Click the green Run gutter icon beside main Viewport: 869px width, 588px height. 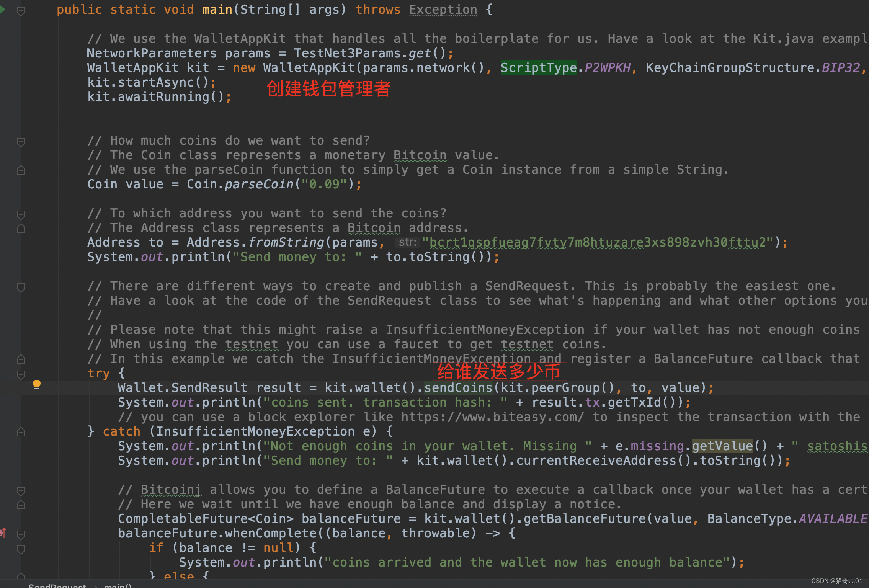[x=2, y=10]
